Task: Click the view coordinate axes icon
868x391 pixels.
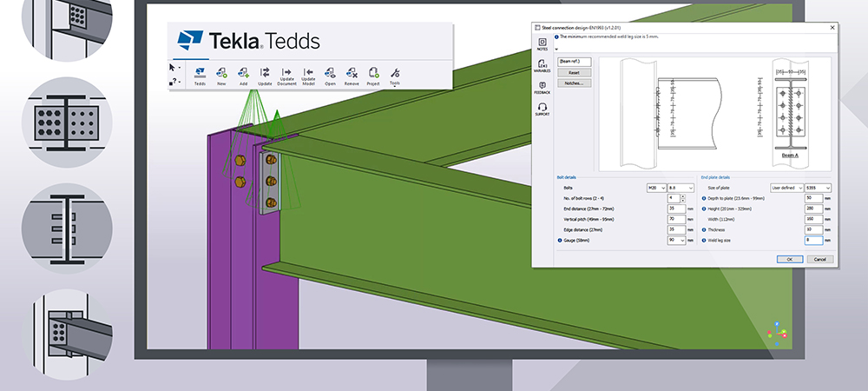Action: 777,334
